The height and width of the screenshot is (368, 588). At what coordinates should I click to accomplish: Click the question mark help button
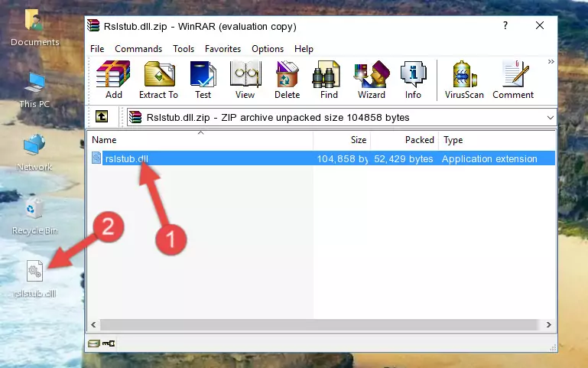[x=505, y=25]
